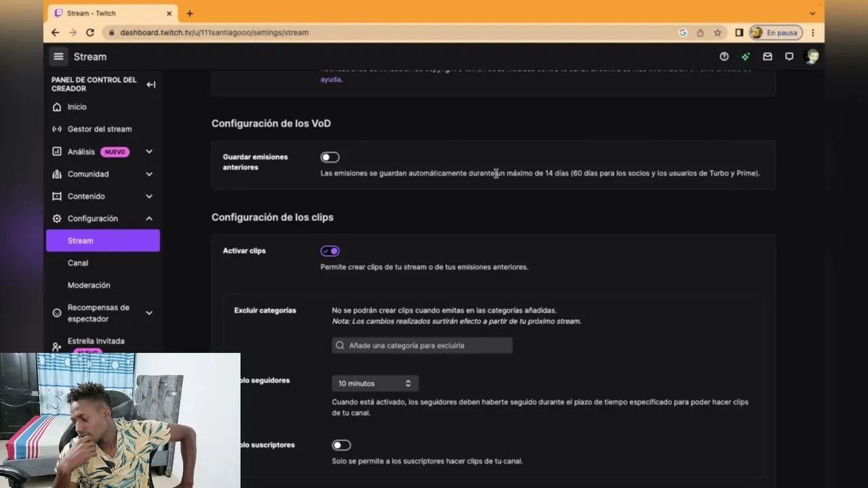Open the Twitch help question-mark icon
The image size is (868, 488).
point(724,57)
